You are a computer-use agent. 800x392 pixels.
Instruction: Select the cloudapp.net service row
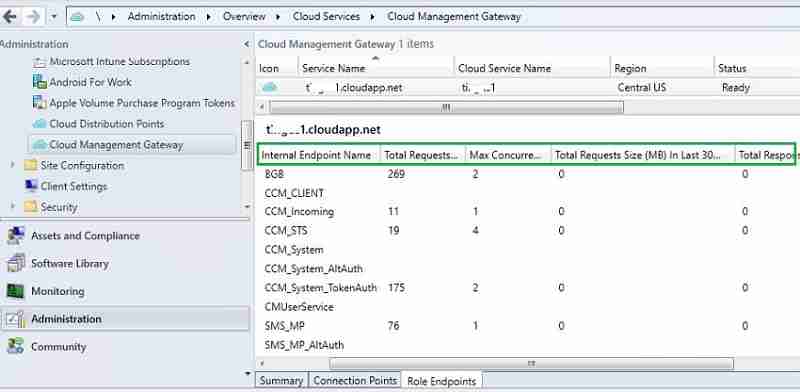click(x=528, y=87)
